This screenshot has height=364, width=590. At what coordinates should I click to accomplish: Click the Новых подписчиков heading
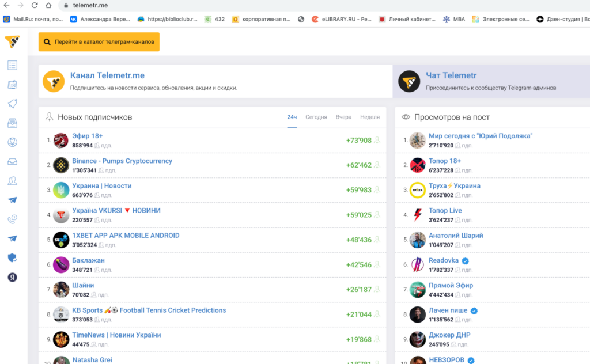95,117
